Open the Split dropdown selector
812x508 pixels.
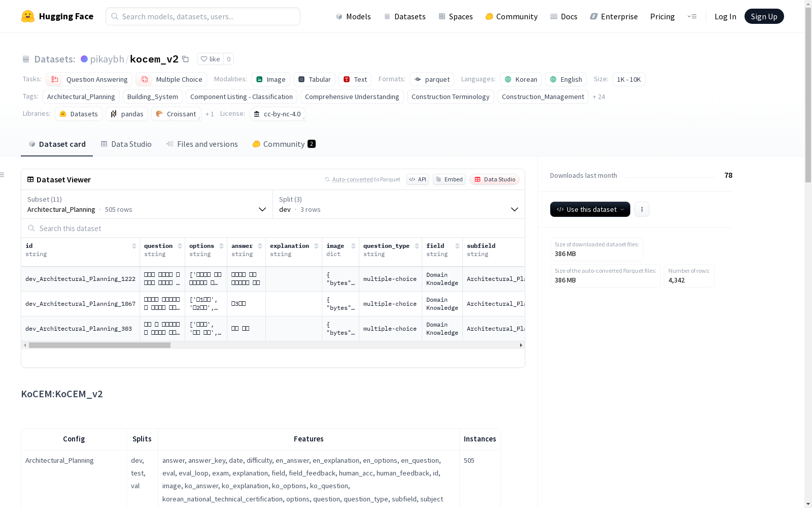[399, 205]
